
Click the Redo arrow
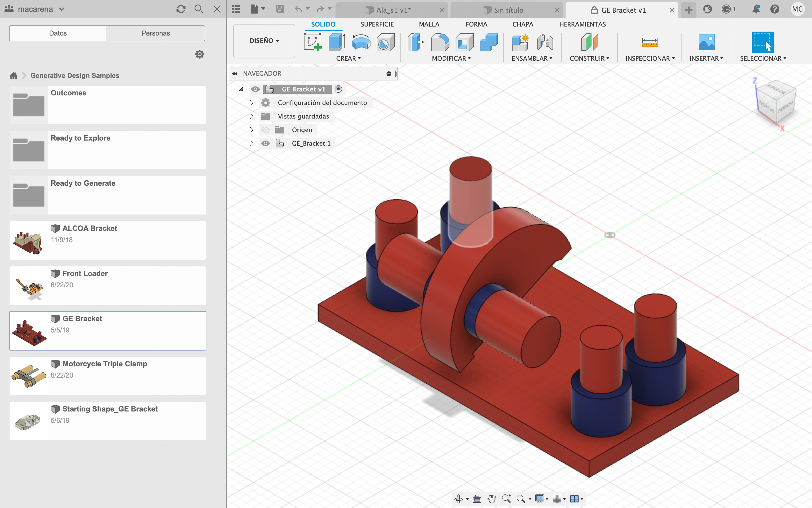320,9
